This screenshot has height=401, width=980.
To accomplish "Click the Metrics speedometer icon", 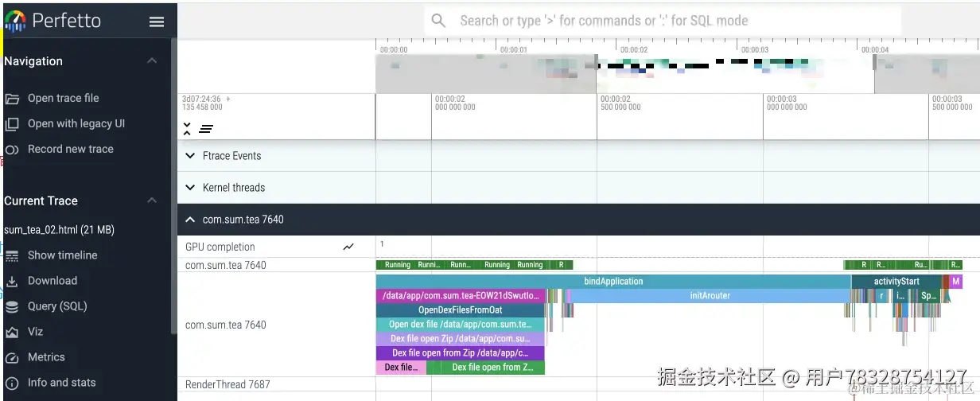I will point(12,357).
